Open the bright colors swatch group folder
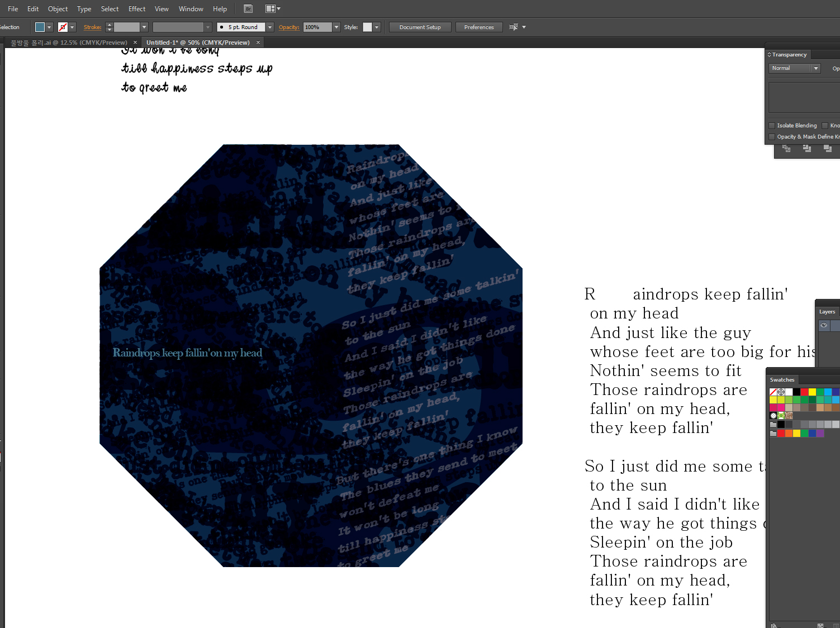 click(x=773, y=433)
